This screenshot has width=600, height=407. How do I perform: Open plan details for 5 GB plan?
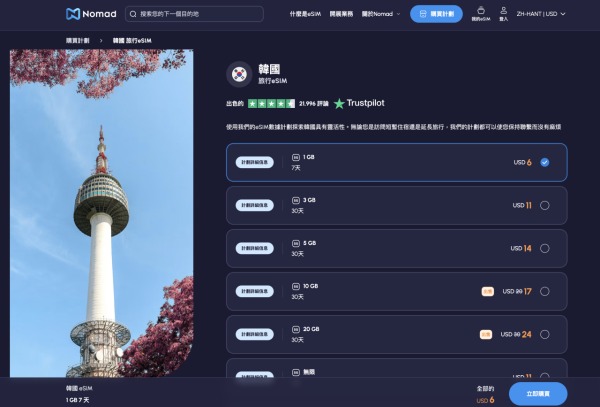tap(254, 248)
